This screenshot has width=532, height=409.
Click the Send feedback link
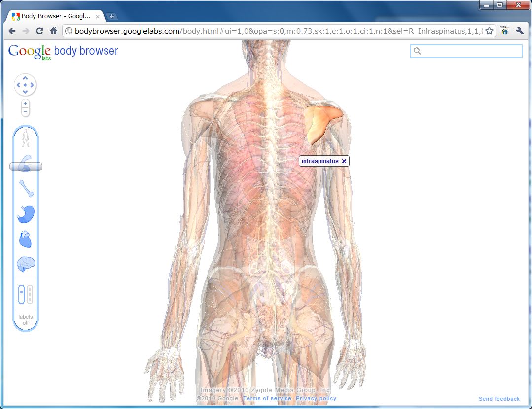[x=499, y=399]
